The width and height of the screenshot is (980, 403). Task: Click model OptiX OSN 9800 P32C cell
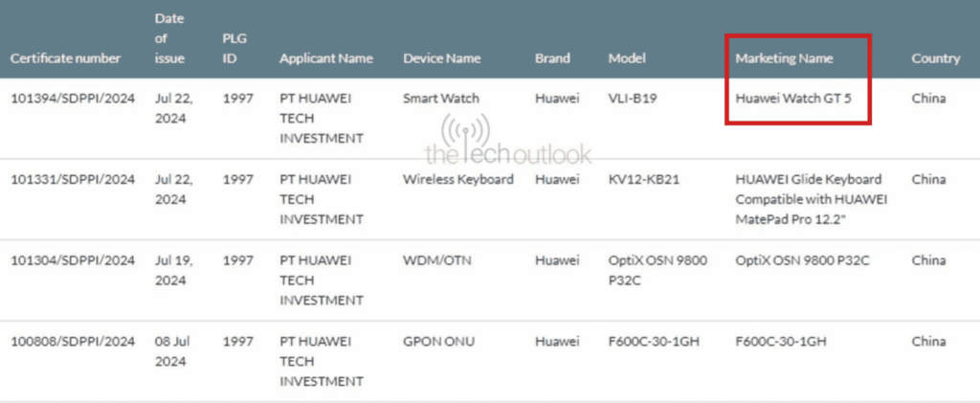click(x=657, y=271)
